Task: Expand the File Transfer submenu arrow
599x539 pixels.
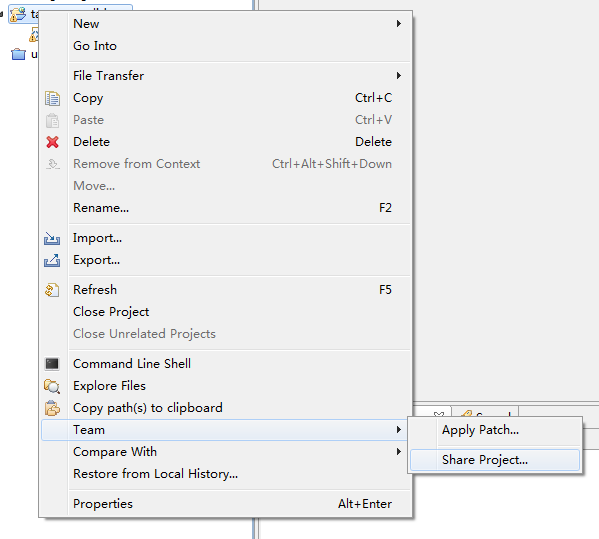Action: pos(398,76)
